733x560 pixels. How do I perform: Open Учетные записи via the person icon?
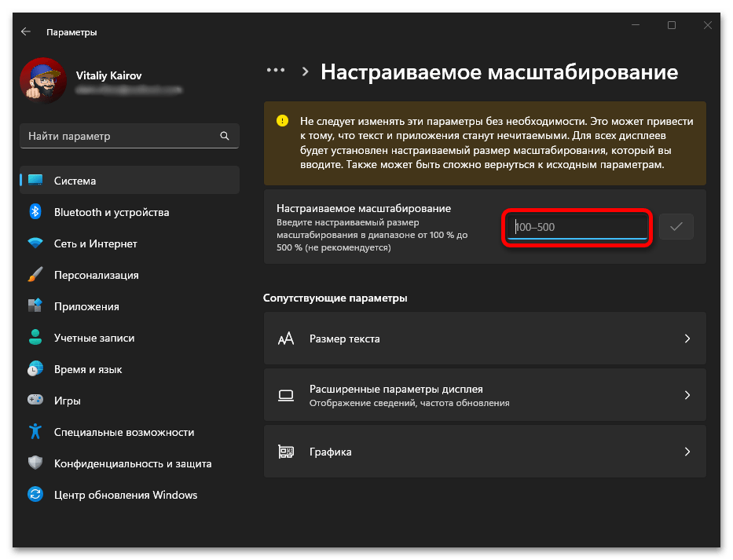click(x=35, y=338)
